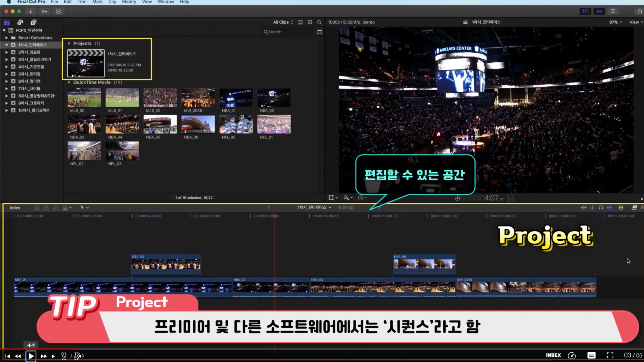Click the Index button in timeline
This screenshot has height=362, width=644.
click(15, 208)
